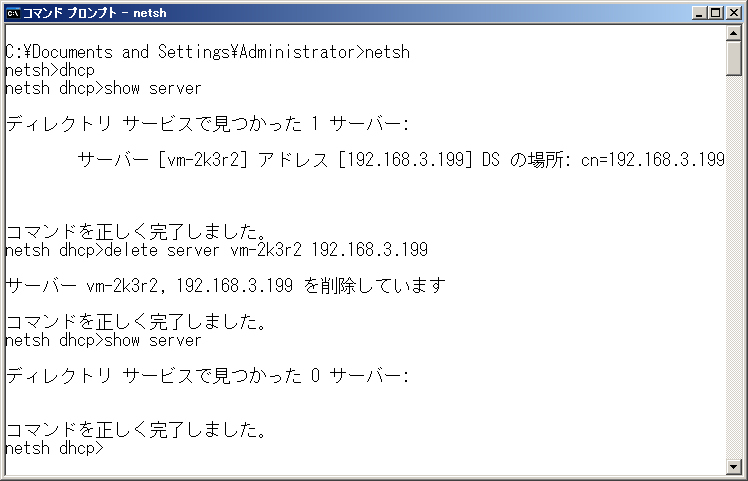Image resolution: width=748 pixels, height=481 pixels.
Task: Close the command prompt window
Action: [x=734, y=13]
